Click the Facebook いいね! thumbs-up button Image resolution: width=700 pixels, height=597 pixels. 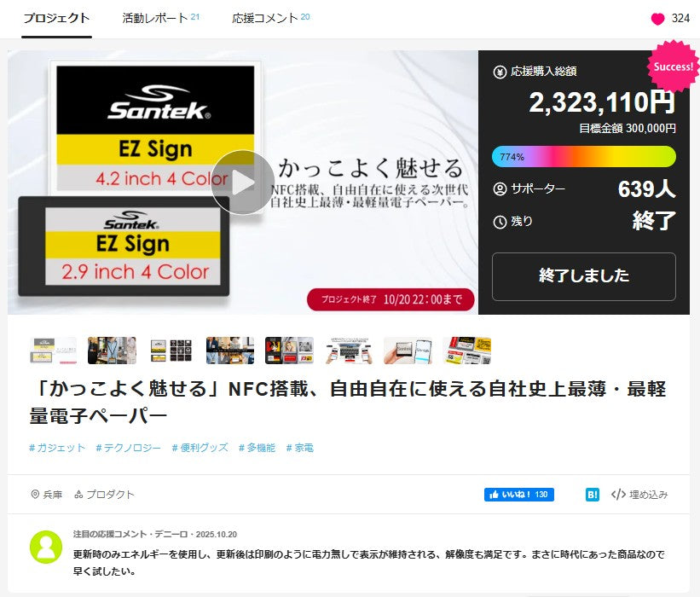pyautogui.click(x=518, y=495)
